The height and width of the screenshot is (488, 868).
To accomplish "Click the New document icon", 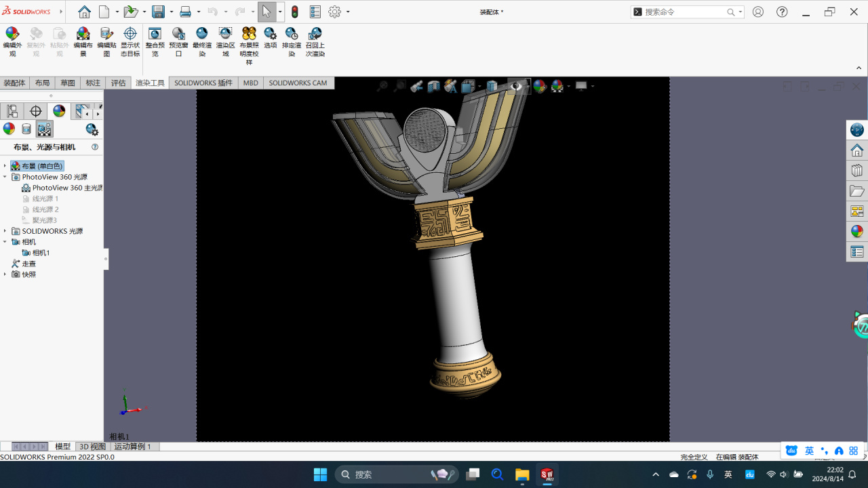I will click(x=104, y=12).
